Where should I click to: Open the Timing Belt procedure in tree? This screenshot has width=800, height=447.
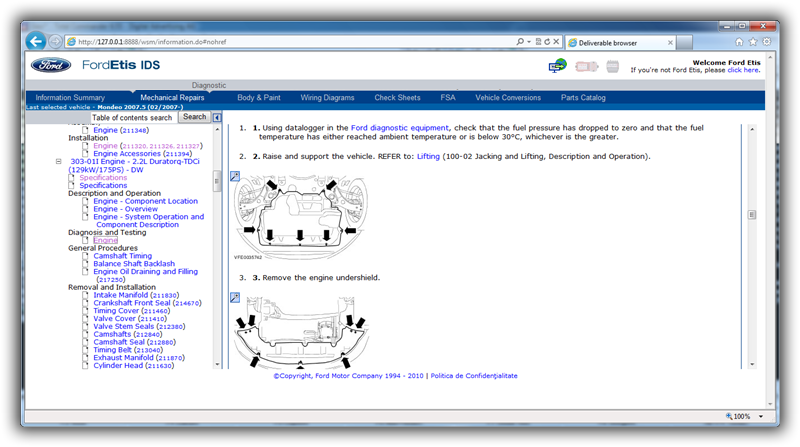click(120, 350)
